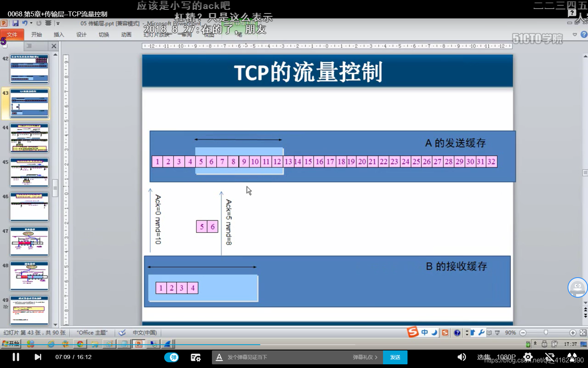Click the spell check icon in status bar
Viewport: 588px width, 368px height.
(x=122, y=332)
